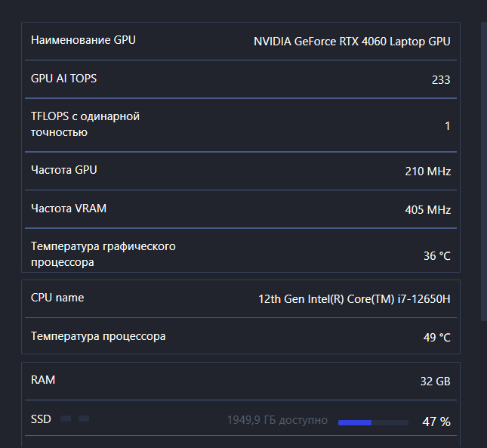Select the Частота VRAM label

[69, 208]
